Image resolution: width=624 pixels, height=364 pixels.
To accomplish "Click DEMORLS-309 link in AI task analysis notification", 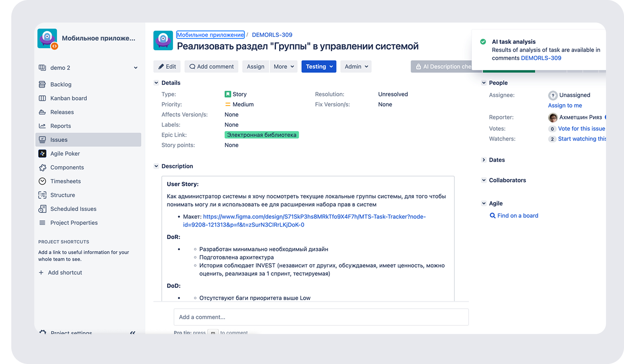I will [541, 58].
